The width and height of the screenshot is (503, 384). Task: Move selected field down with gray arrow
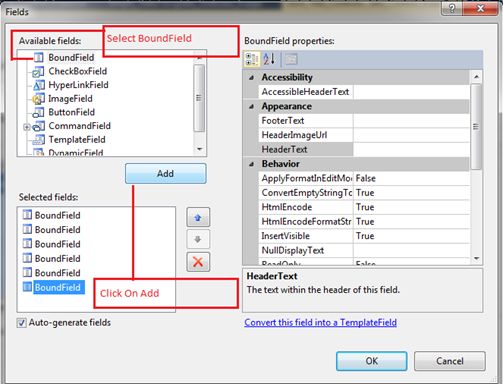coord(198,239)
